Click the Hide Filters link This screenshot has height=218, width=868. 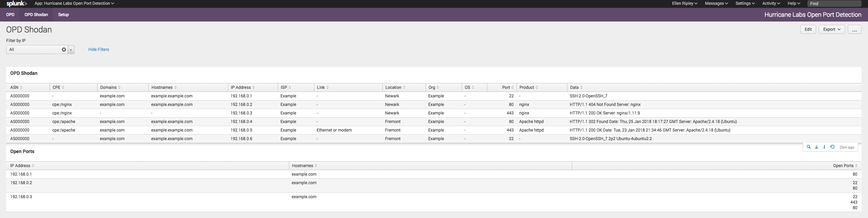(98, 50)
